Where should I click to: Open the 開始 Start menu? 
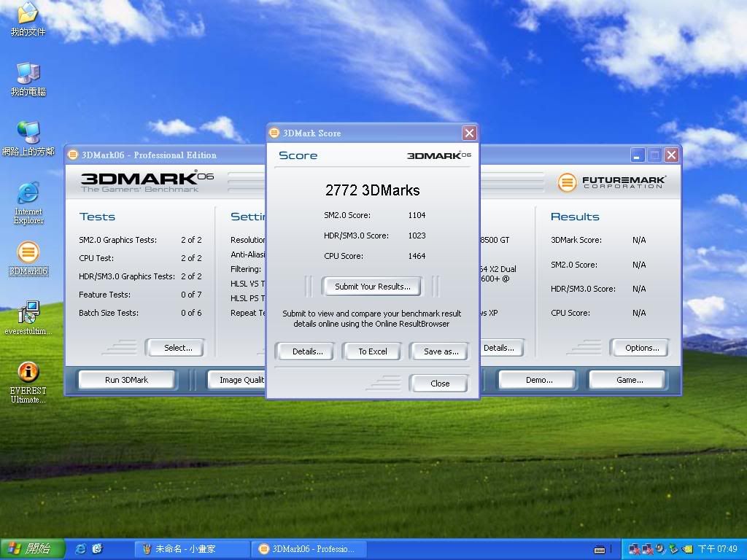pos(32,549)
